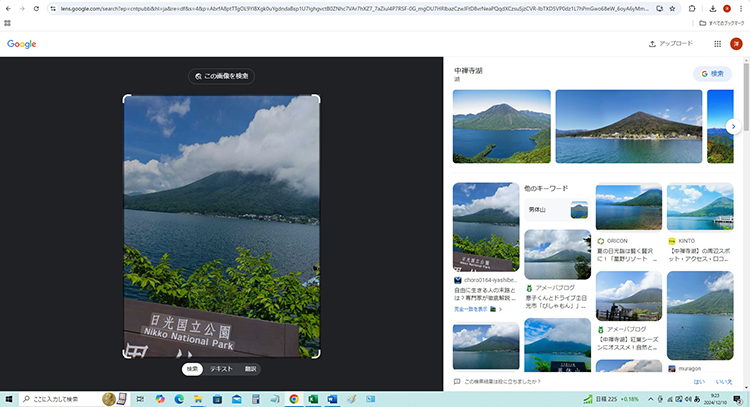This screenshot has width=750, height=407.
Task: Click the 男体山 related keyword chip
Action: tap(557, 210)
